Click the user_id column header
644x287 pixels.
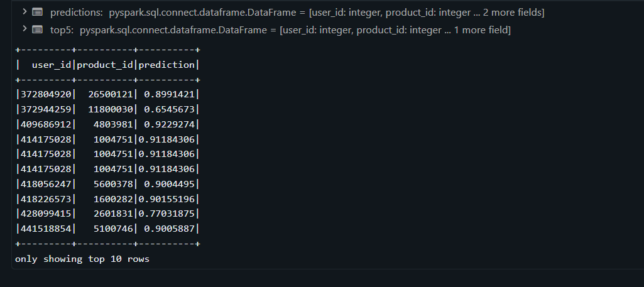pos(52,65)
